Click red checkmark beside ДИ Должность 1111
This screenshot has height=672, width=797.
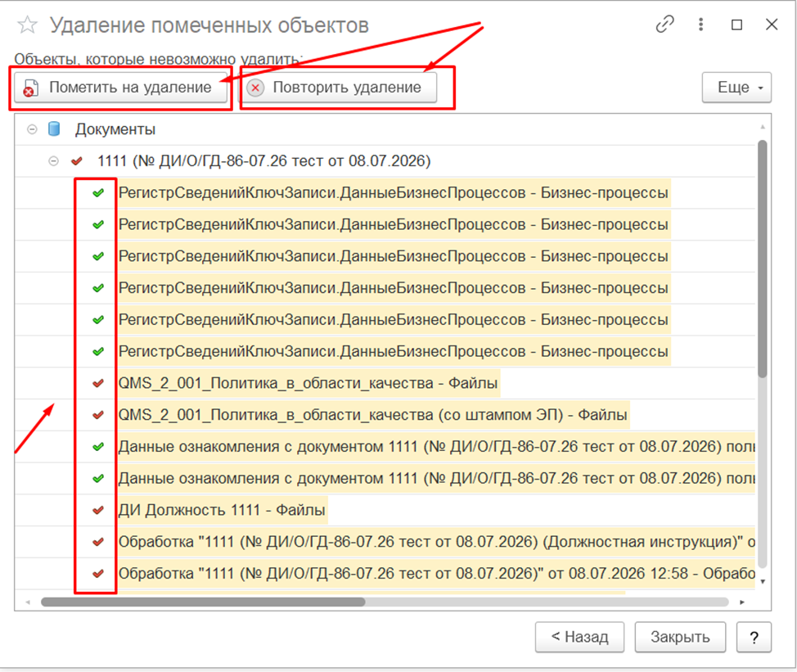point(98,510)
